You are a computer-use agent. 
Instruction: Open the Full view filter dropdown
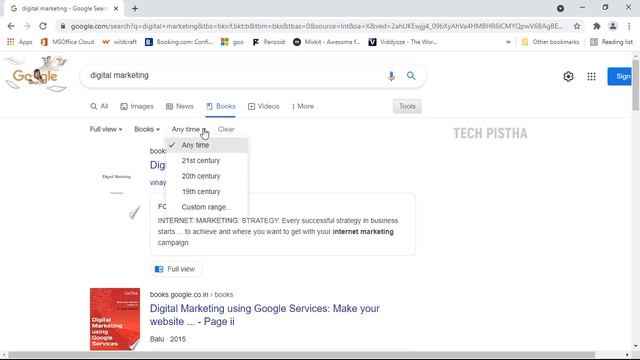(x=106, y=129)
